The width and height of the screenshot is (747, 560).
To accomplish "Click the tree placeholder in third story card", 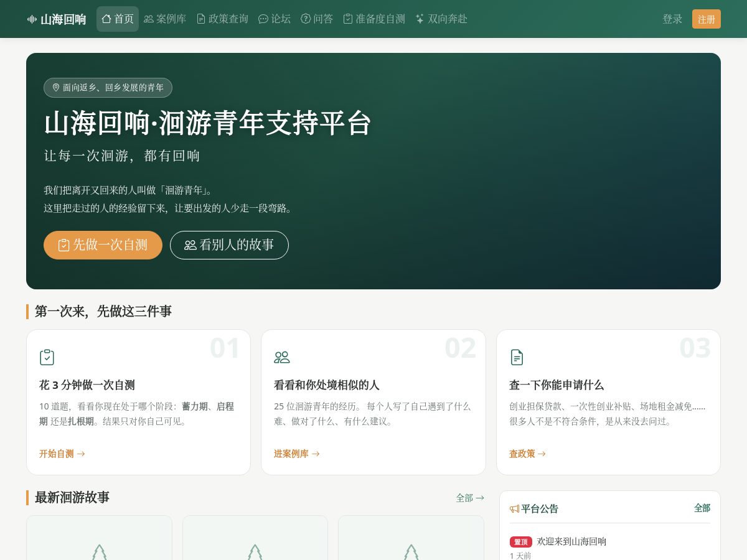I will [x=411, y=552].
